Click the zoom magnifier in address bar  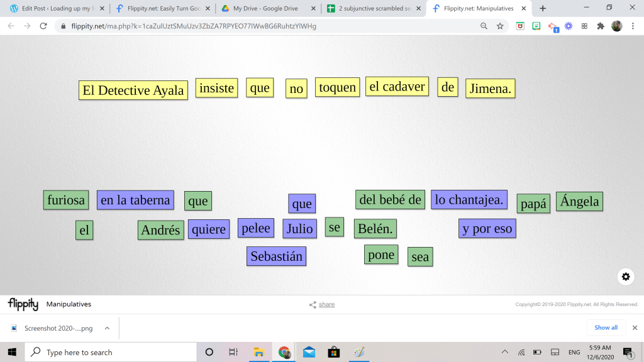point(484,26)
